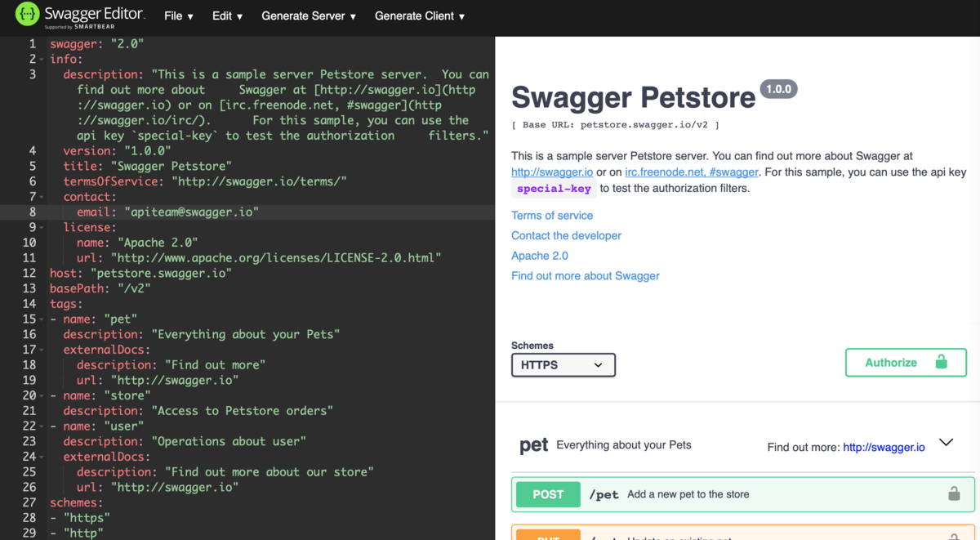Viewport: 980px width, 540px height.
Task: Fold the contact block at line 7
Action: (42, 197)
